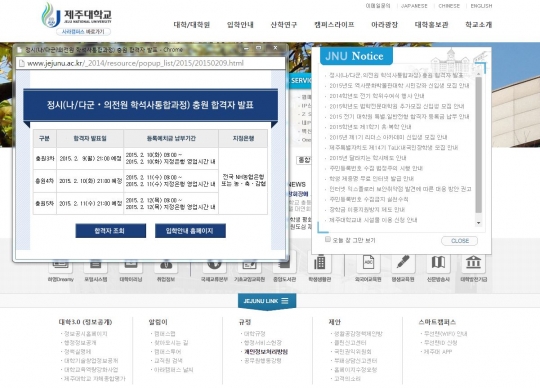Viewport: 540px width, 388px height.
Task: Open the 대학발전기금 bank building icon
Action: 474,263
